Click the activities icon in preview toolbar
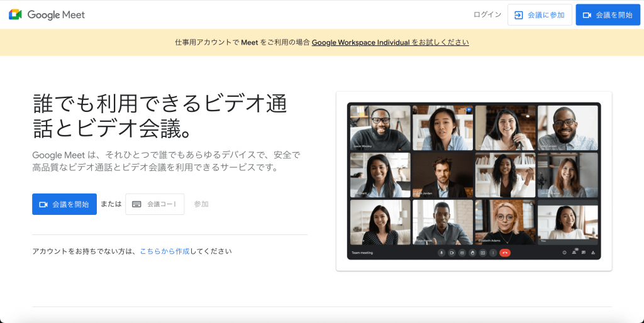Viewport: 644px width, 323px height. point(593,253)
